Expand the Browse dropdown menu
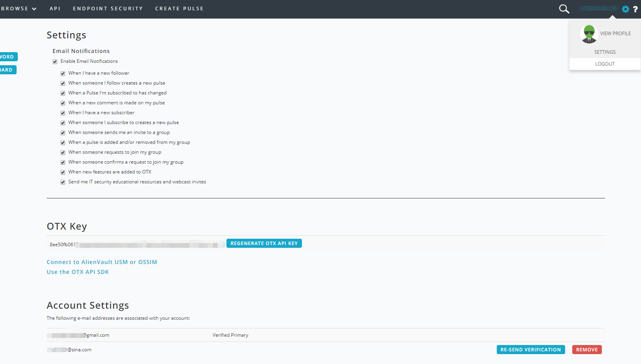The width and height of the screenshot is (641, 364). click(19, 9)
